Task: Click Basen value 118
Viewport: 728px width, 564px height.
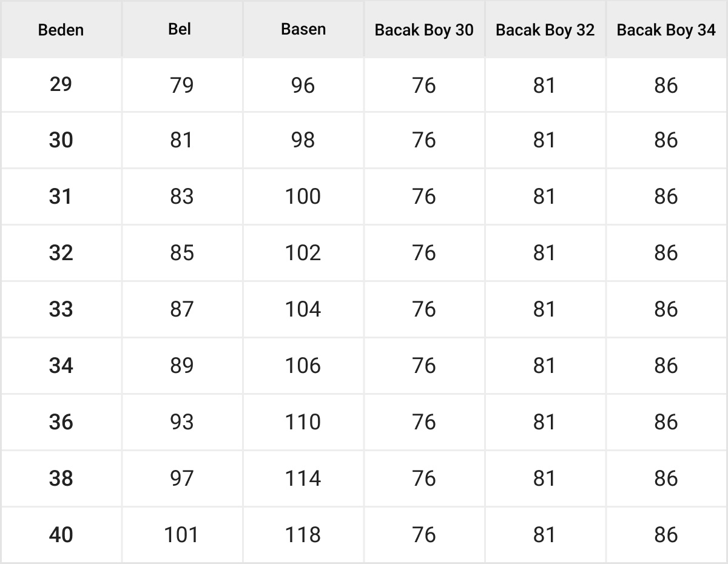Action: coord(303,535)
